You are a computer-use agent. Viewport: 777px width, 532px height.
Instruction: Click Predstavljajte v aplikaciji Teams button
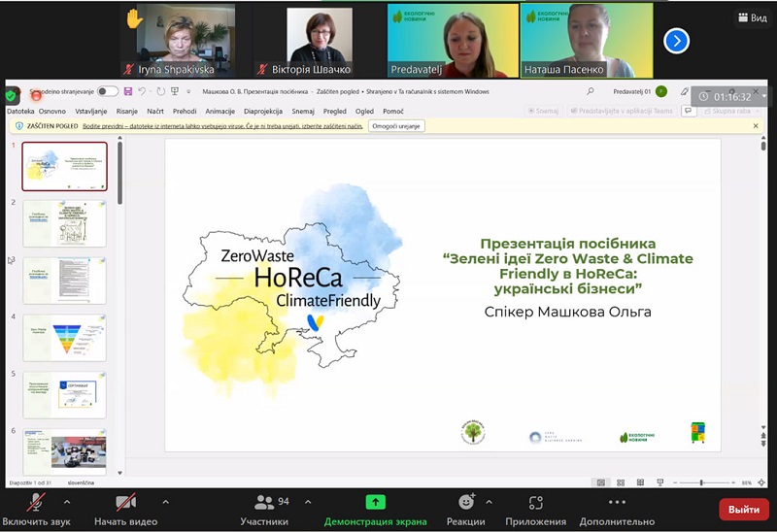pos(622,111)
